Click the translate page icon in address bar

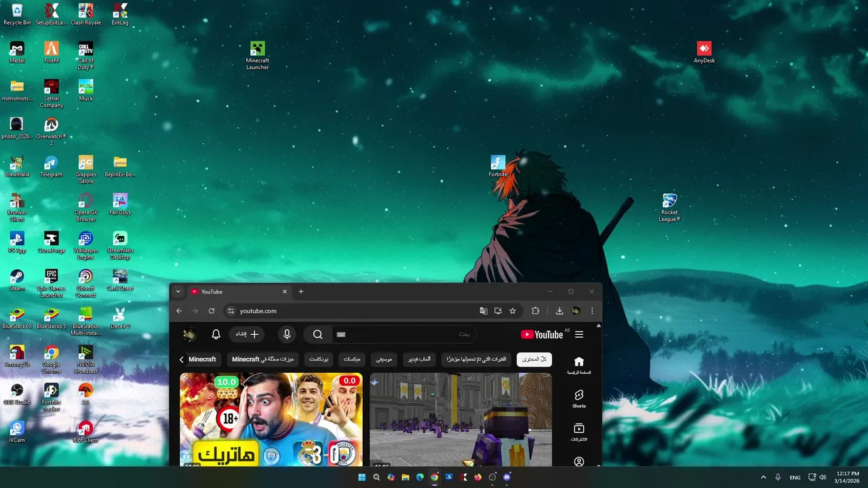point(484,311)
